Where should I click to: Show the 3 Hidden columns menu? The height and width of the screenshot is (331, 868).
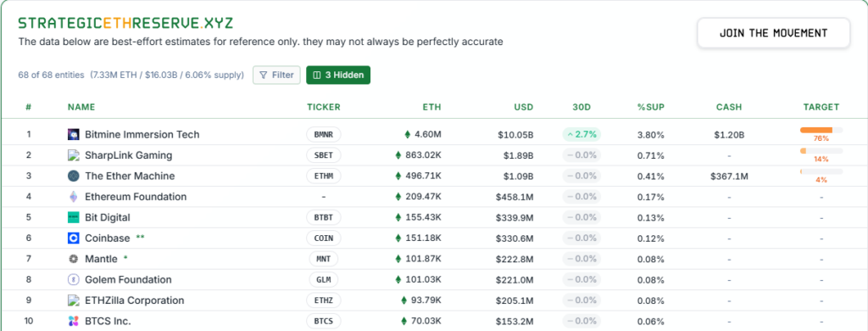click(x=338, y=75)
